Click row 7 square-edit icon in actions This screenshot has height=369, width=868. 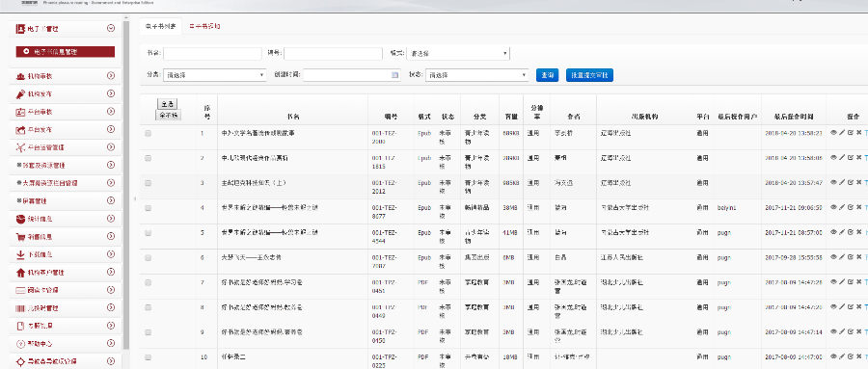pos(851,282)
